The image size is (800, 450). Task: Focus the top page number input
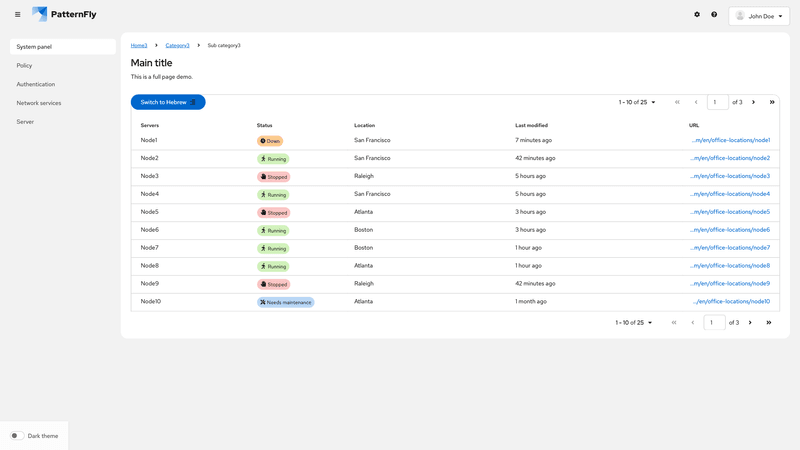pyautogui.click(x=717, y=102)
